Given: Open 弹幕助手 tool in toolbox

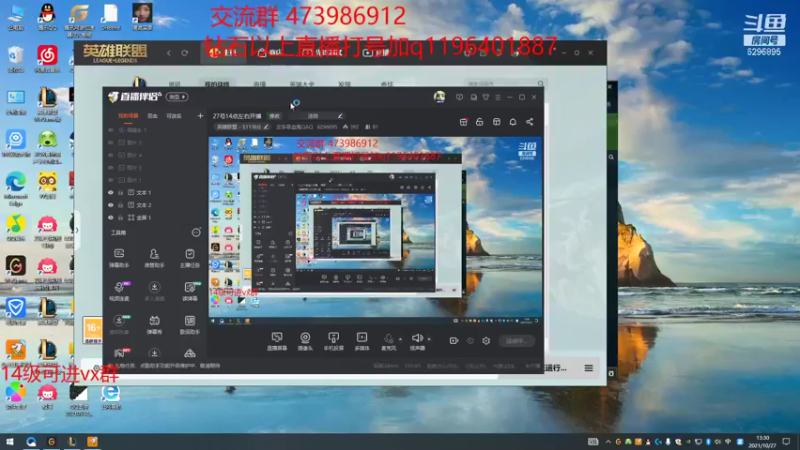Looking at the screenshot, I should [119, 258].
